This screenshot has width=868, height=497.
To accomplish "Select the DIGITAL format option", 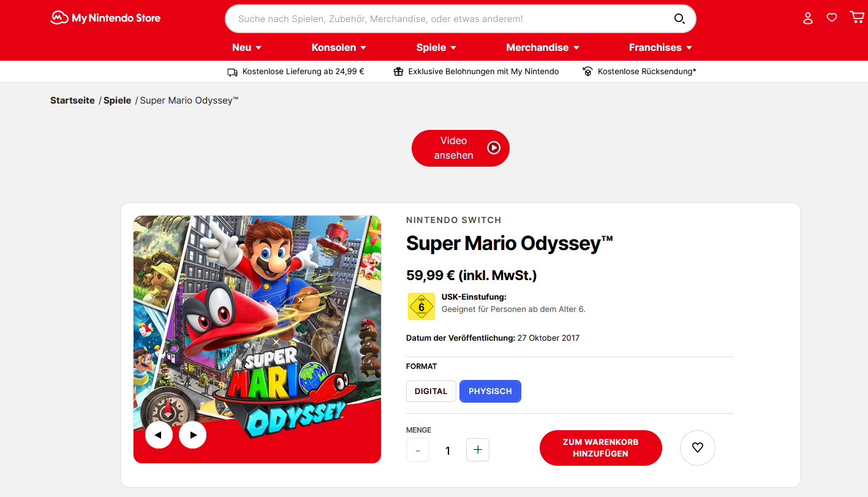I will tap(431, 391).
